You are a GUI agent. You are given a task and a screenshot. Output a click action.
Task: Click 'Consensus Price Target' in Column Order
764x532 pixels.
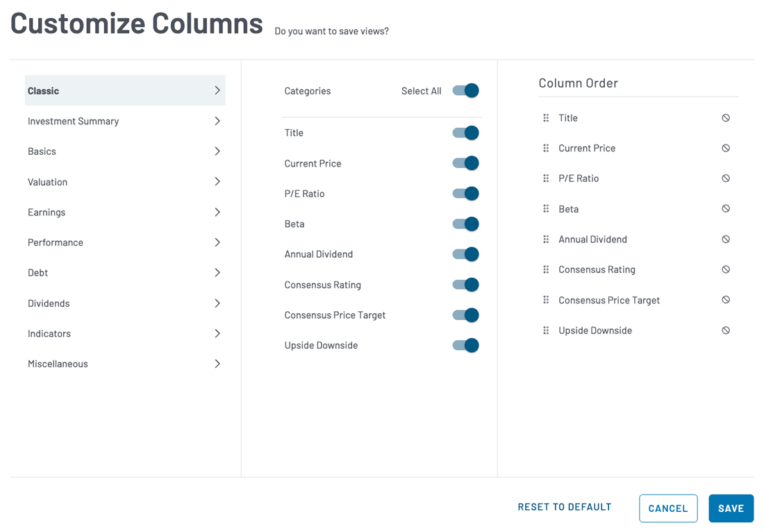point(609,300)
